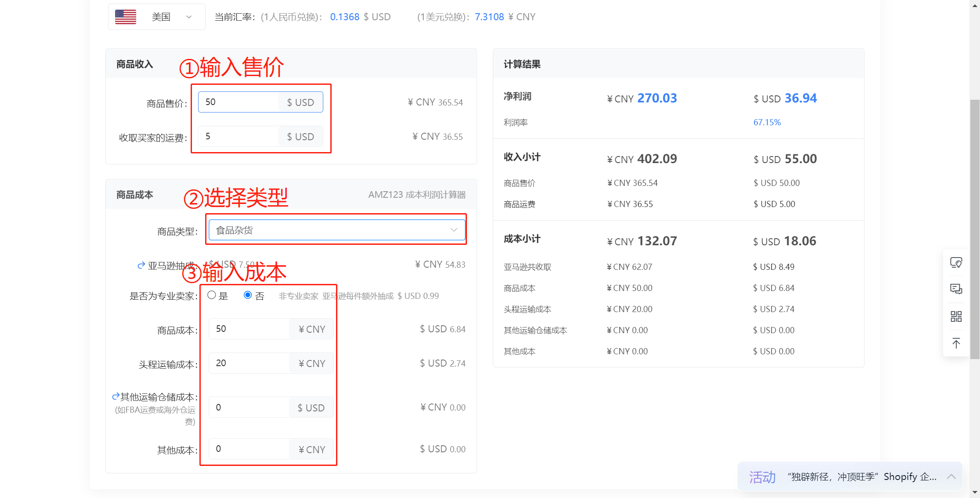Click the ¥CNY unit of 头程运输成本
980x498 pixels.
tap(312, 363)
